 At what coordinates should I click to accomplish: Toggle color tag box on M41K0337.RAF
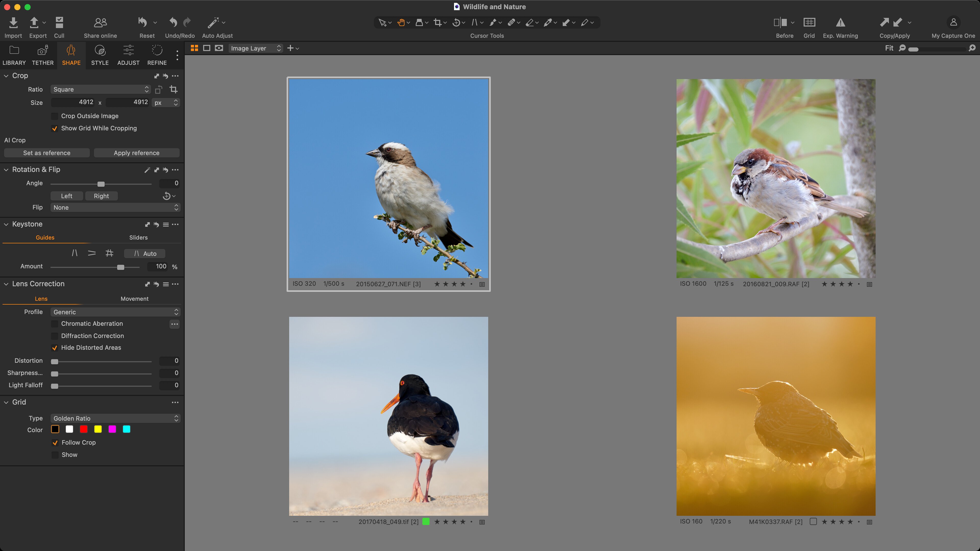(813, 522)
